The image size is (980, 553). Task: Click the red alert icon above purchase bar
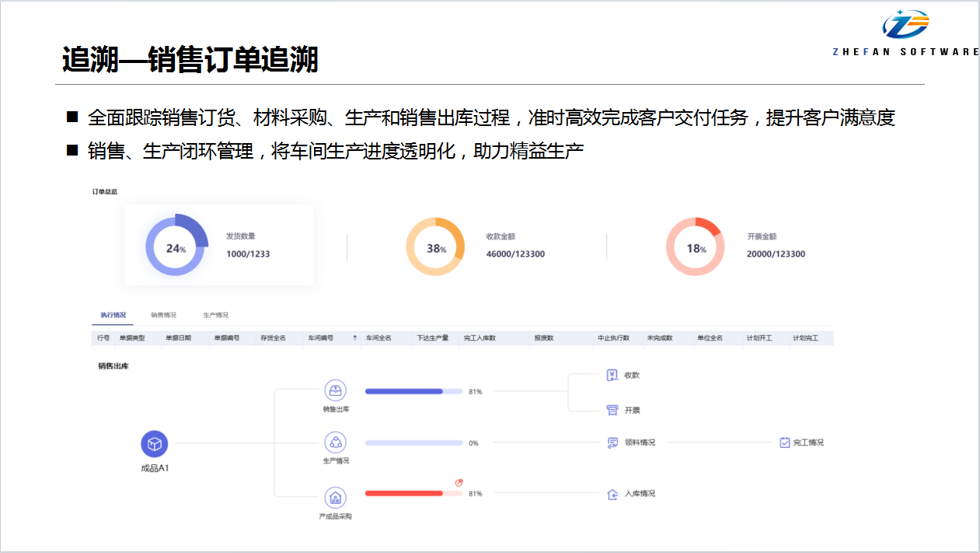pos(459,482)
